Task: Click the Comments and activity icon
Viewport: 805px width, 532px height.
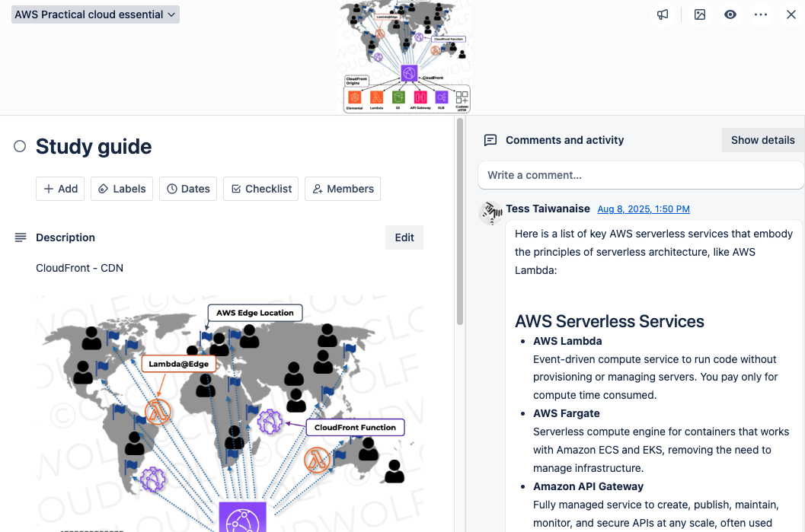Action: click(490, 140)
